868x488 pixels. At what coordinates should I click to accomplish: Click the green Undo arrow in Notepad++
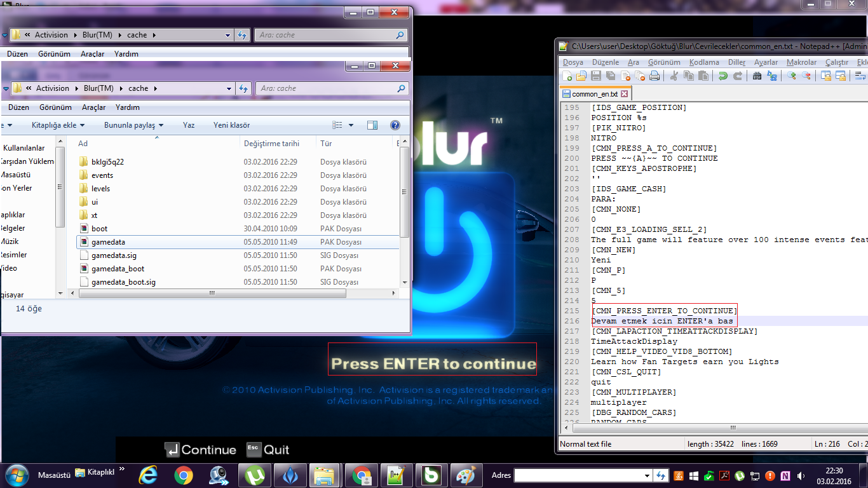(x=722, y=76)
